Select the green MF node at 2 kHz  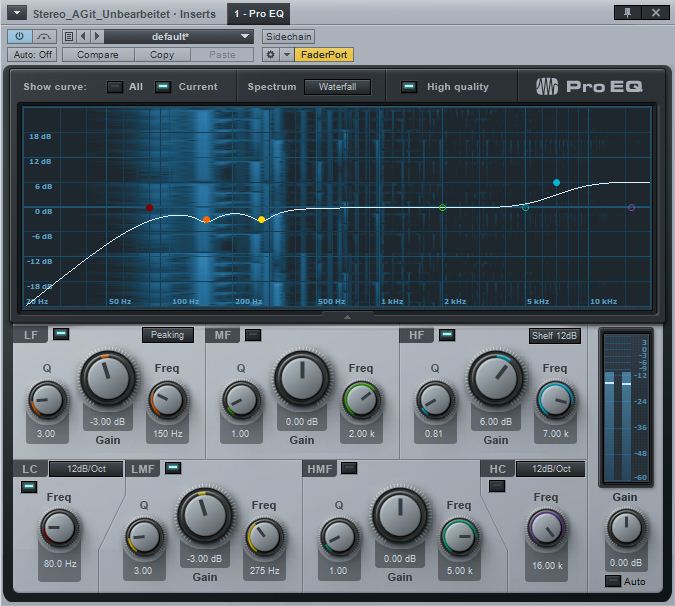coord(442,208)
